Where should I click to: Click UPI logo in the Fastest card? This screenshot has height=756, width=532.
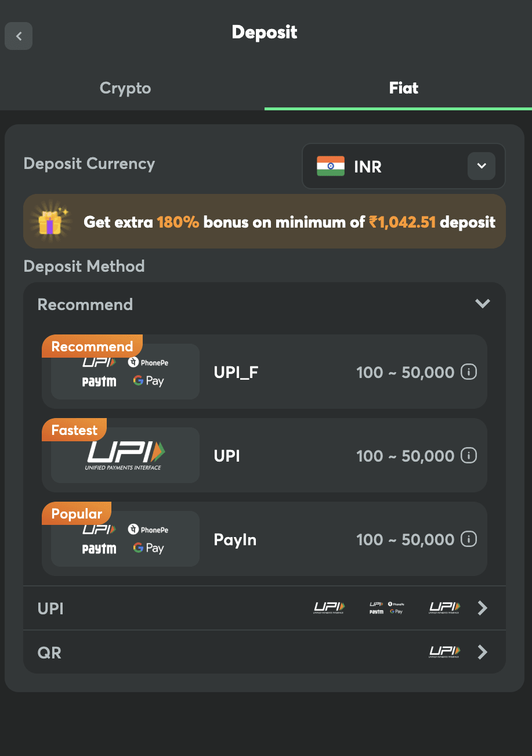(x=125, y=455)
